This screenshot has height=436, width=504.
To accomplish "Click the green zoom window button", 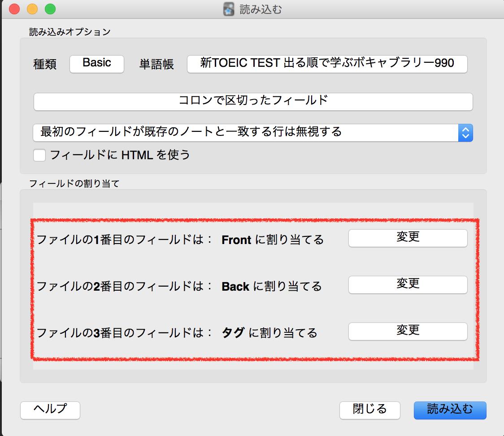I will click(x=50, y=9).
